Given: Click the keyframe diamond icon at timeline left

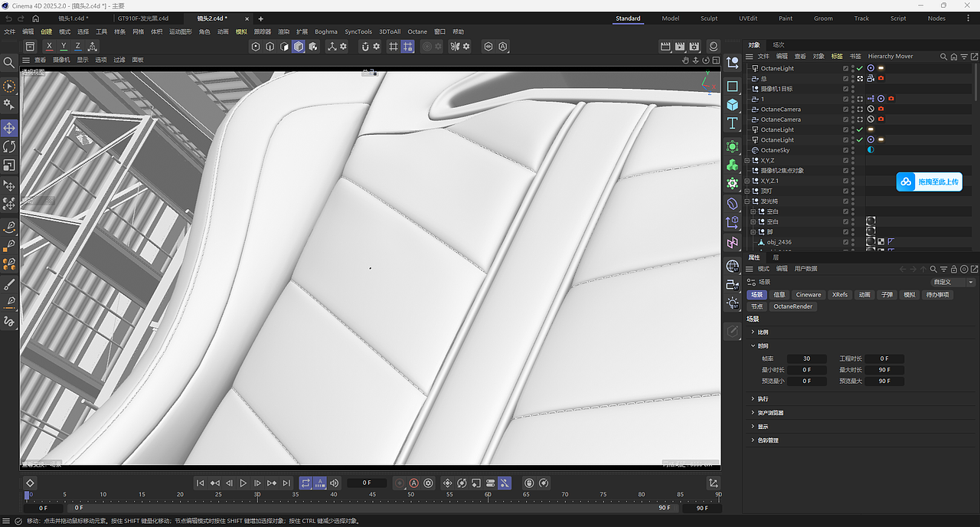Looking at the screenshot, I should (x=30, y=483).
